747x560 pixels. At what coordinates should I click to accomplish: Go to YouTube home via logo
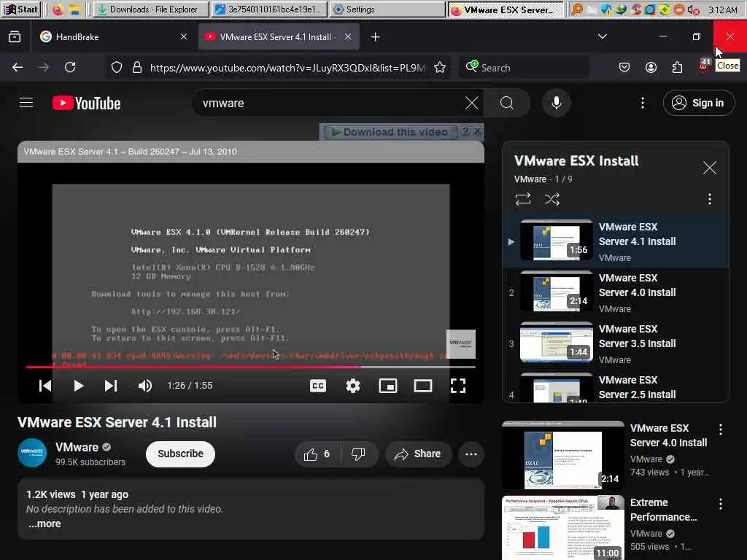(86, 103)
